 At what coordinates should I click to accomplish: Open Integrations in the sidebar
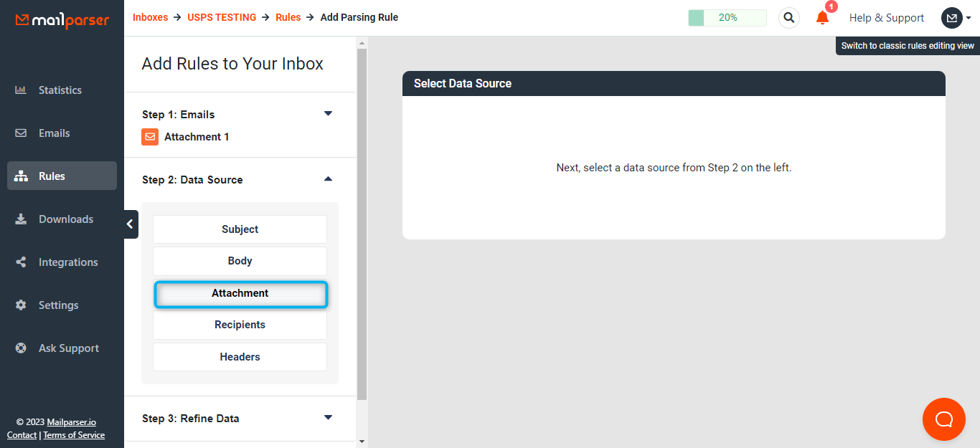tap(68, 262)
